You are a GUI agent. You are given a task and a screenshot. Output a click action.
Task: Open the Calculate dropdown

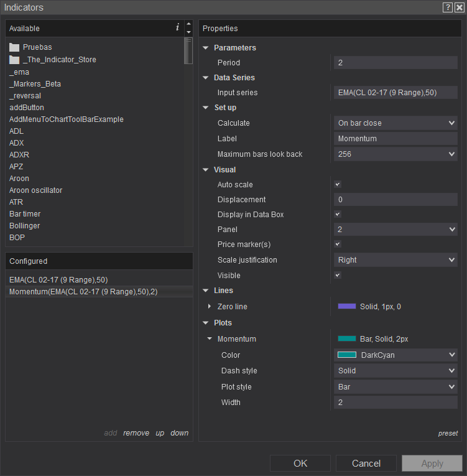click(395, 123)
